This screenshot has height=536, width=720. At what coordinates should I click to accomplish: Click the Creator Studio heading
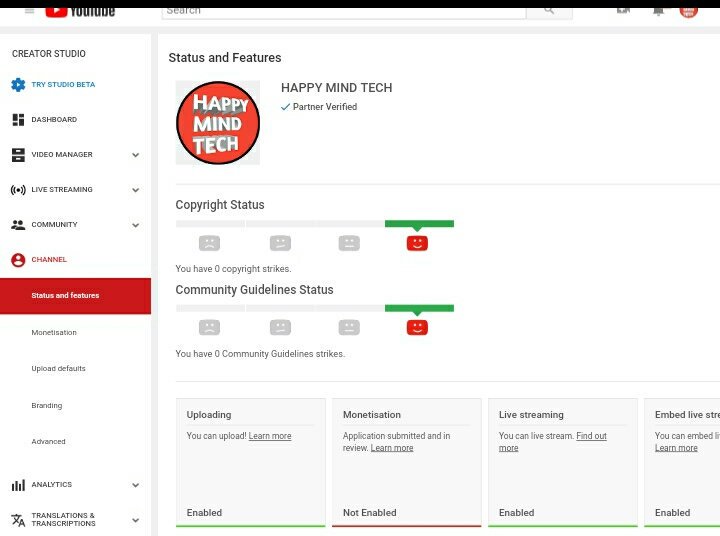(49, 54)
